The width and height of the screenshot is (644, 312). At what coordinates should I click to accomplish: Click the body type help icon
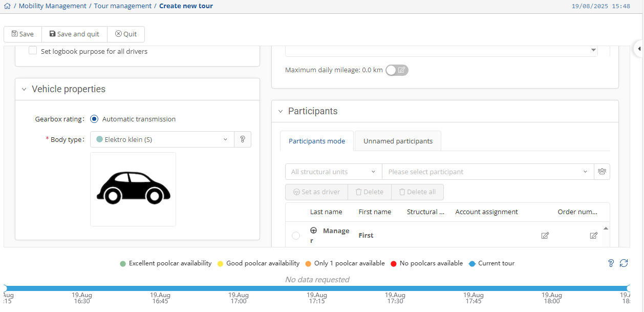pos(243,139)
